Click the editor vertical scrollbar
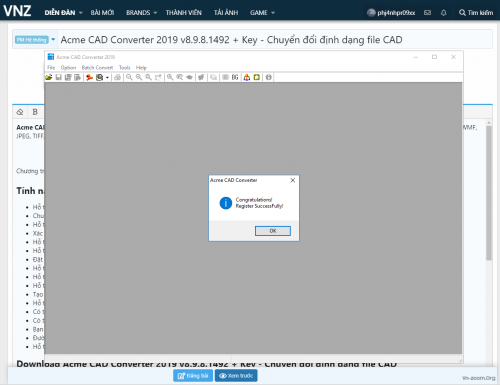Viewport: 500px width, 385px height. 489,193
